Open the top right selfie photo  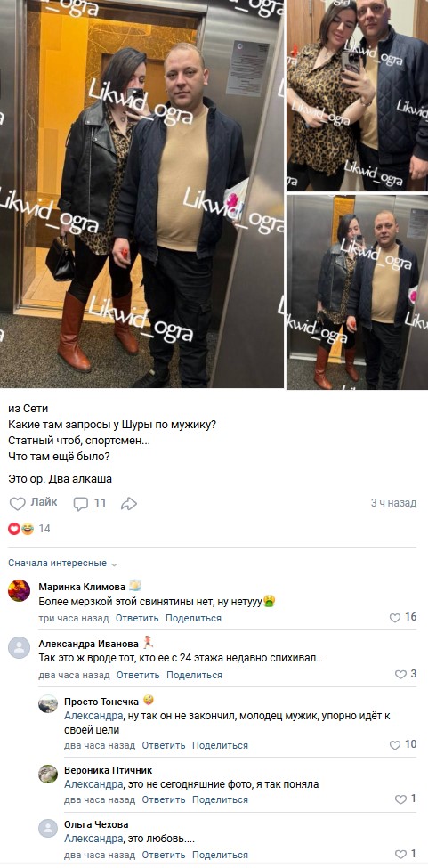pos(357,95)
